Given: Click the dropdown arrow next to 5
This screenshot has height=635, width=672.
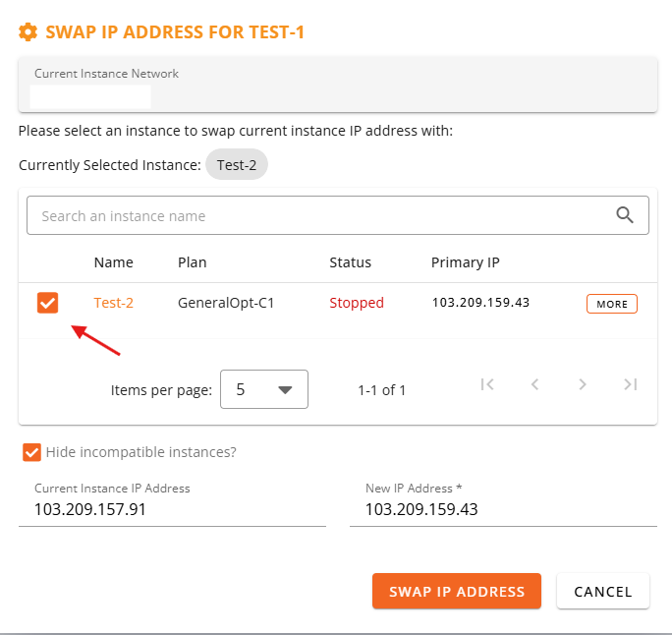Looking at the screenshot, I should point(285,389).
